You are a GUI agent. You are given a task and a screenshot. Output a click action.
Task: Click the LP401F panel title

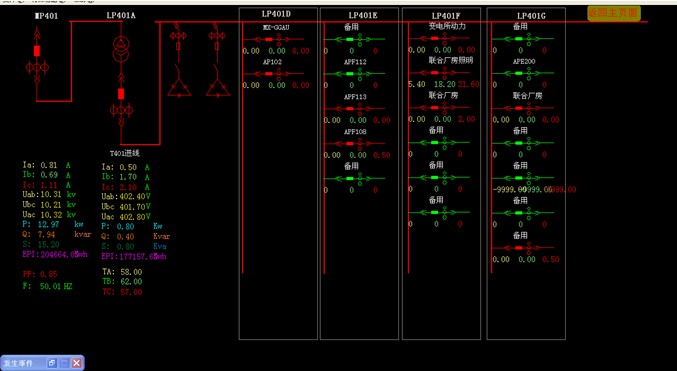coord(446,16)
